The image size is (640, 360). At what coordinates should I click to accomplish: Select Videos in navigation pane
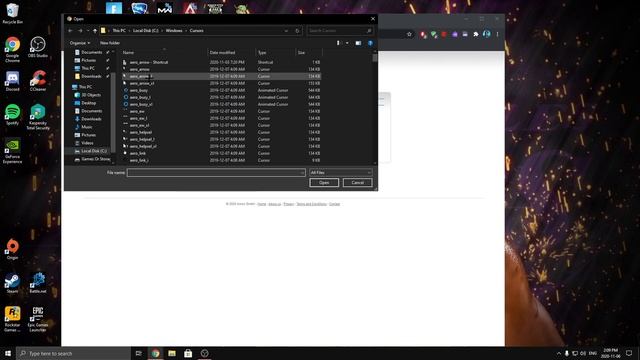coord(87,143)
